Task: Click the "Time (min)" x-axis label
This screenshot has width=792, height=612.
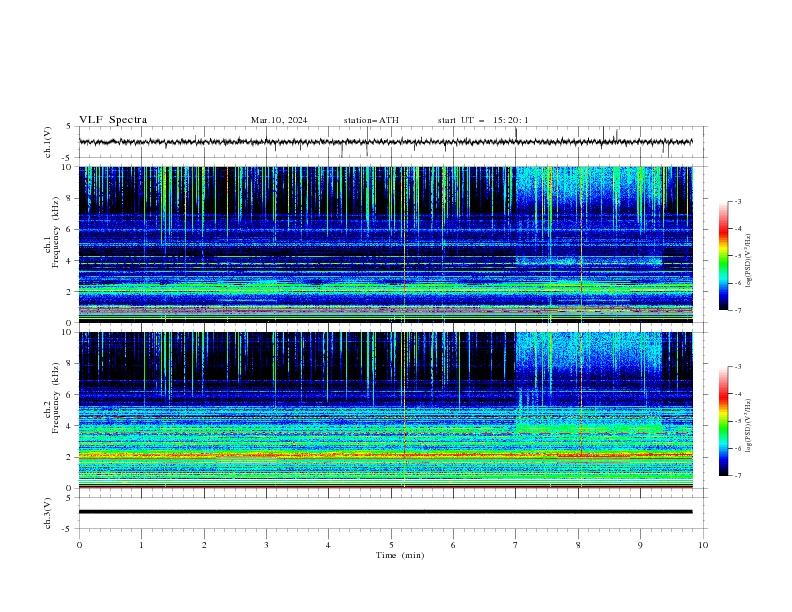Action: 400,555
